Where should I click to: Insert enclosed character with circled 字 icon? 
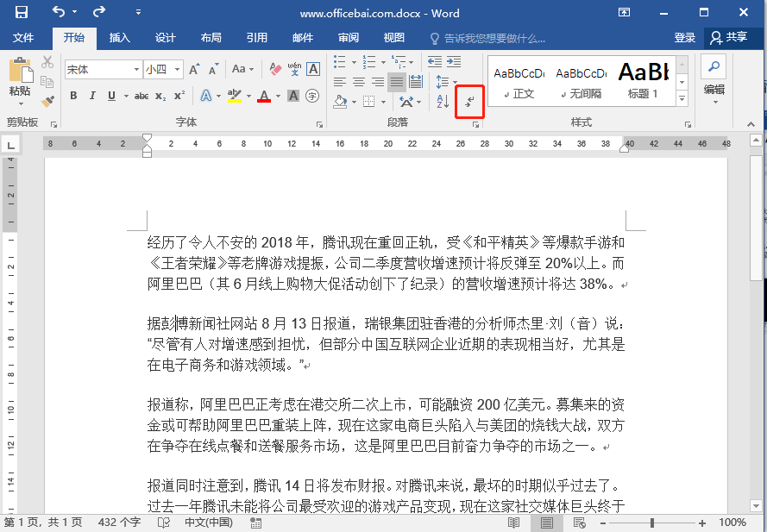click(x=312, y=96)
